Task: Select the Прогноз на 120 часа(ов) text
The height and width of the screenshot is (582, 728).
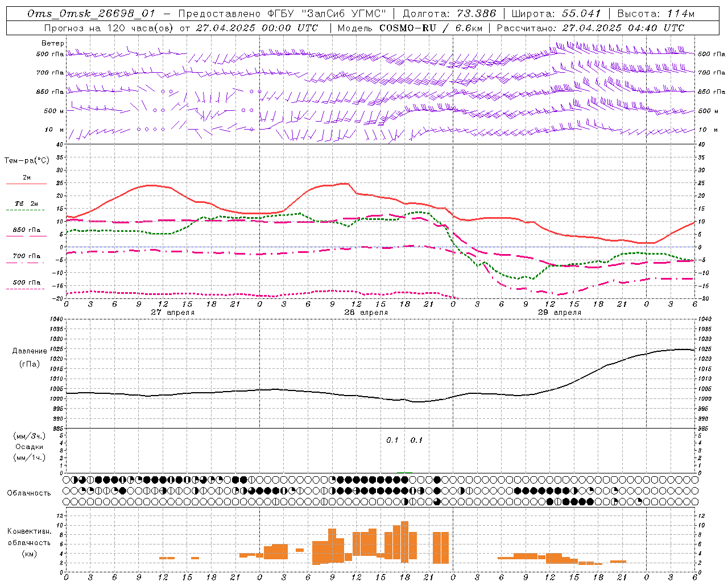Action: click(109, 28)
